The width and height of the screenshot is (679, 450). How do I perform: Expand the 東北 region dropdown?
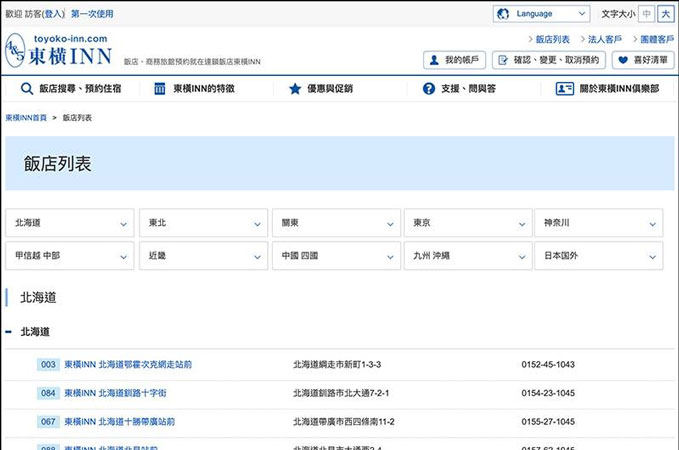pyautogui.click(x=204, y=223)
